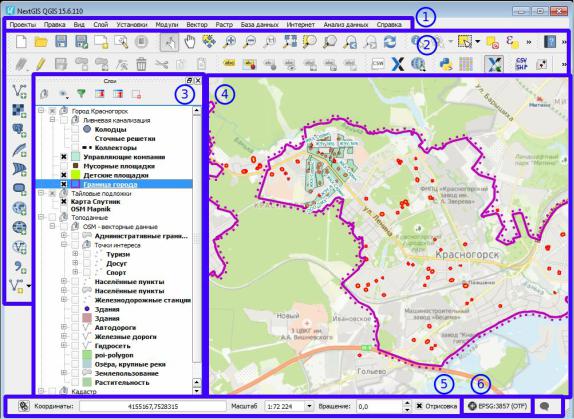This screenshot has height=419, width=574.
Task: Click the Add SpatiaLite Layer feather icon
Action: click(x=19, y=149)
